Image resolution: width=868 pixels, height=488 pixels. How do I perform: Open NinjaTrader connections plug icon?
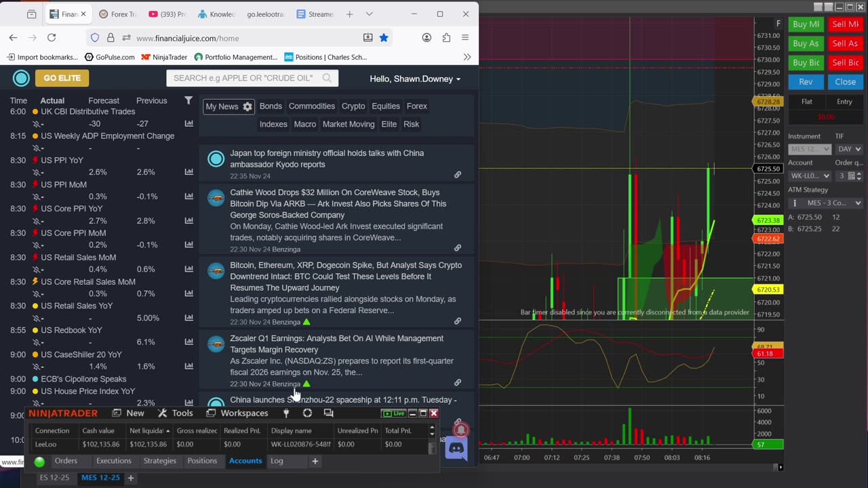(x=286, y=413)
